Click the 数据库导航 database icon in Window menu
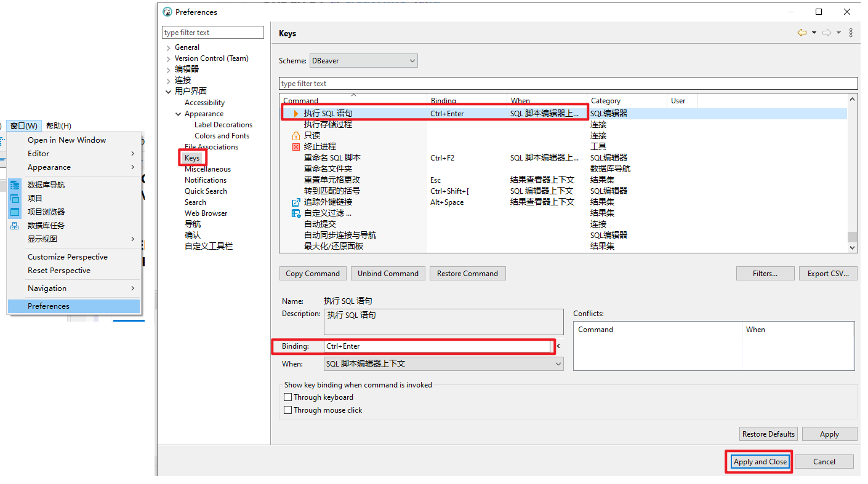Screen dimensions: 868x484 15,184
